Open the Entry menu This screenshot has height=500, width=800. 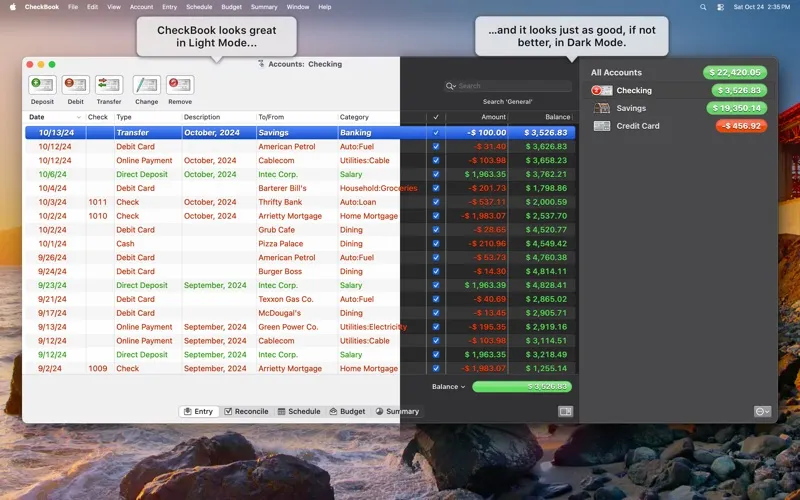coord(169,7)
